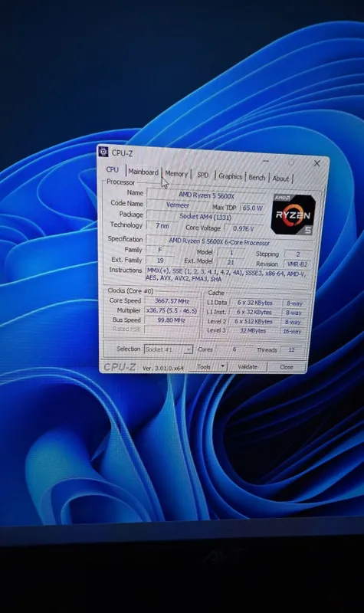Open the Socket #1 selection dropdown
The width and height of the screenshot is (364, 613).
click(x=169, y=349)
